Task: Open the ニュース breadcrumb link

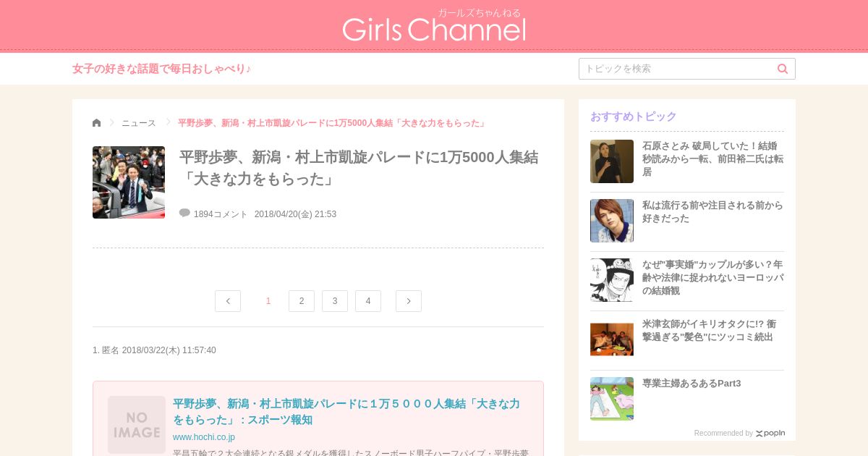Action: [139, 123]
